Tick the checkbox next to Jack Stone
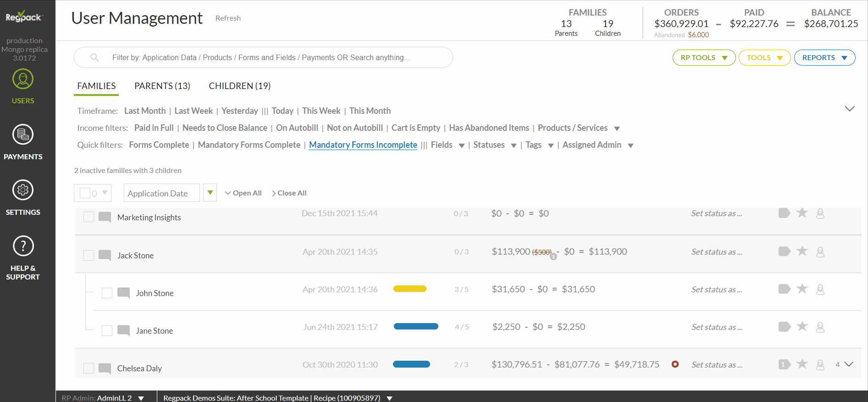The image size is (868, 402). coord(89,255)
